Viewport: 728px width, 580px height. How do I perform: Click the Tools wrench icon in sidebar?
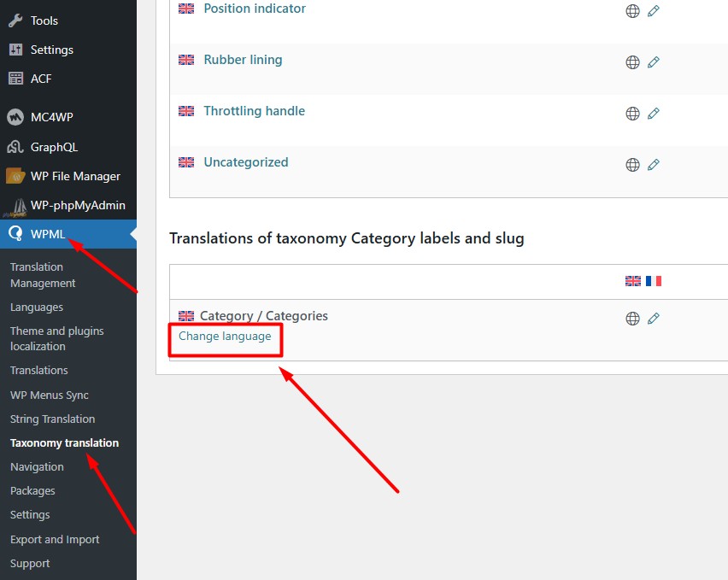click(x=15, y=21)
